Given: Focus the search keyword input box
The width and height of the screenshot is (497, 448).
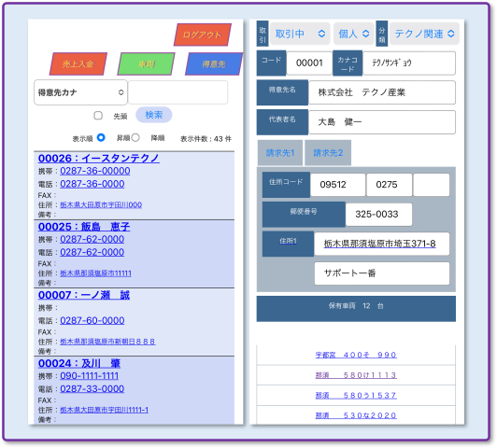Looking at the screenshot, I should [x=177, y=92].
